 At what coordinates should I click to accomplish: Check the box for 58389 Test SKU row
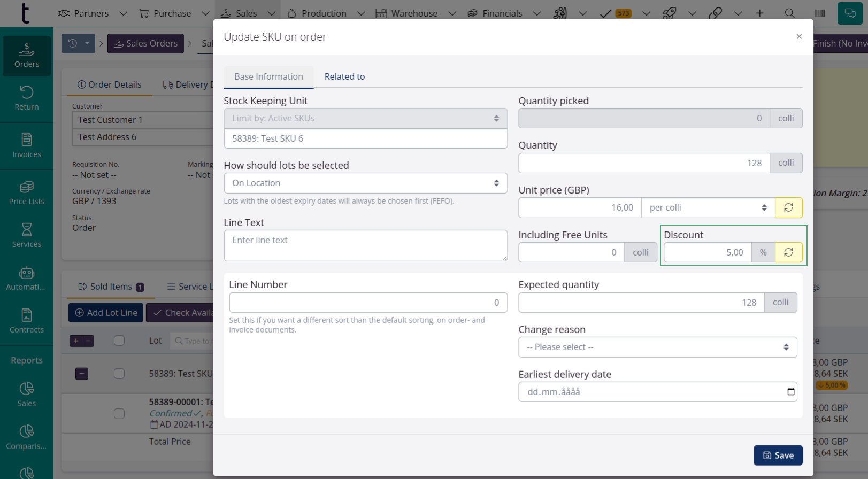pyautogui.click(x=119, y=374)
